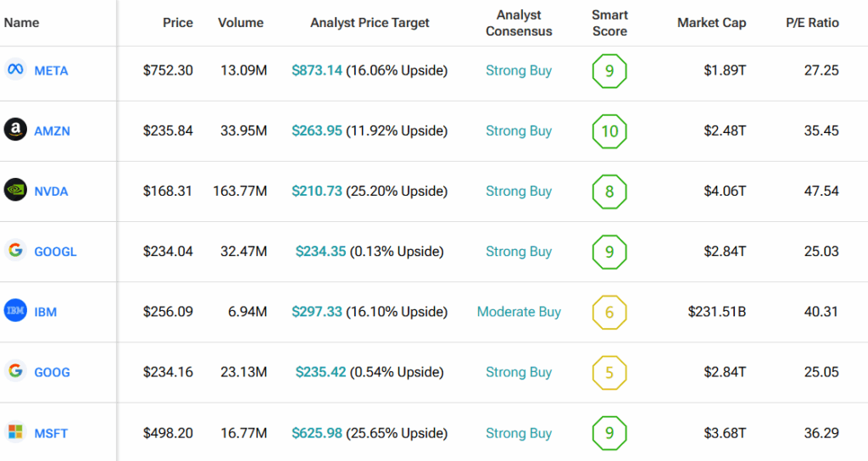Sort by the P/E Ratio column header

click(812, 23)
